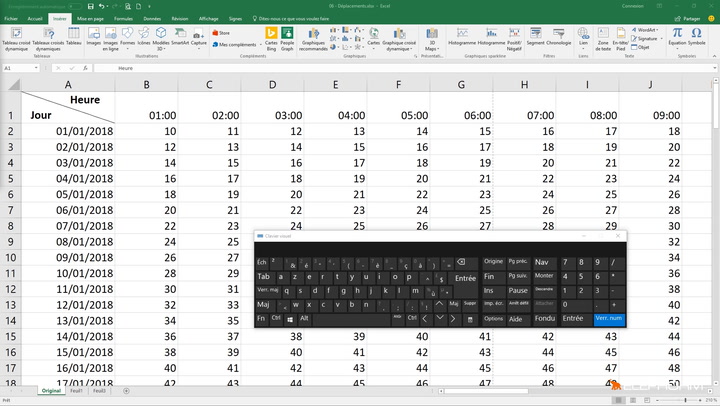Expand the Modèles 3D dropdown

161,49
